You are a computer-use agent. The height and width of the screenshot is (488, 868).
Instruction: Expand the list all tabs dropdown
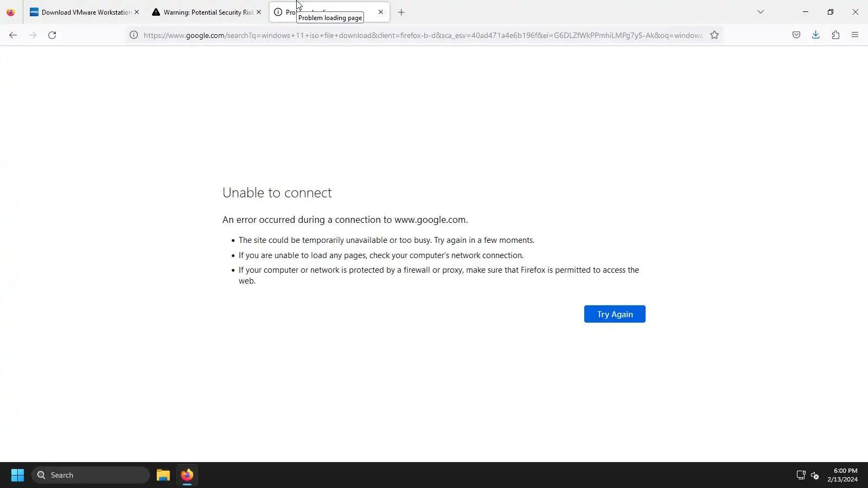(761, 12)
